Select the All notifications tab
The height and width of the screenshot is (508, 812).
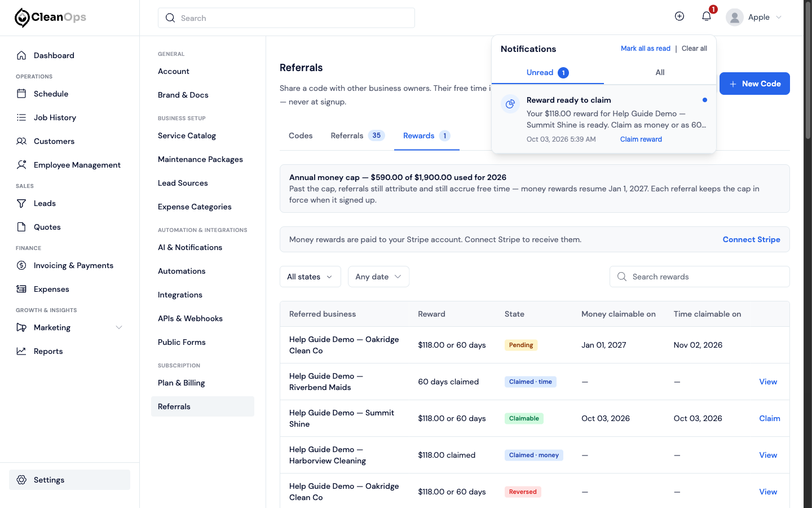click(660, 72)
